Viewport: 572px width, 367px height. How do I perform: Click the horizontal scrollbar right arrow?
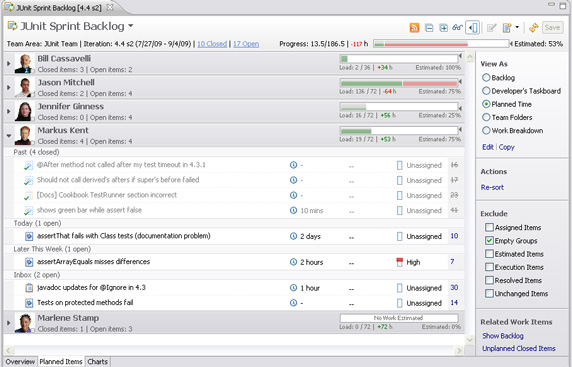tap(459, 351)
